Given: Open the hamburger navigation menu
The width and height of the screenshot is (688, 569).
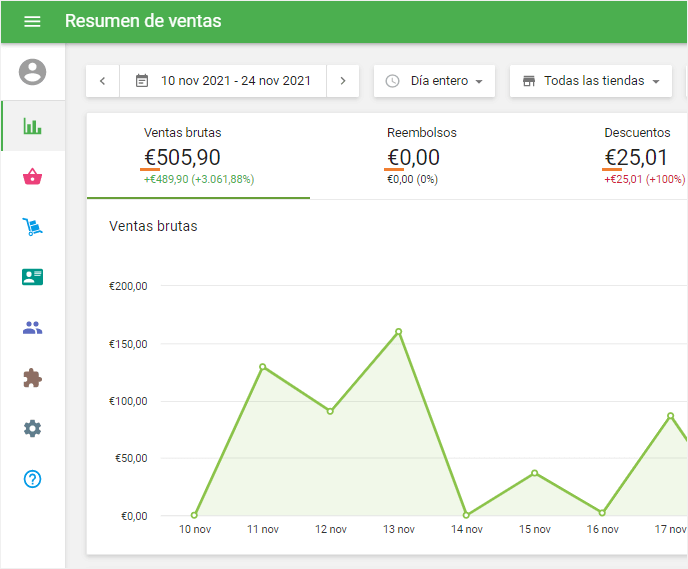Looking at the screenshot, I should (32, 21).
